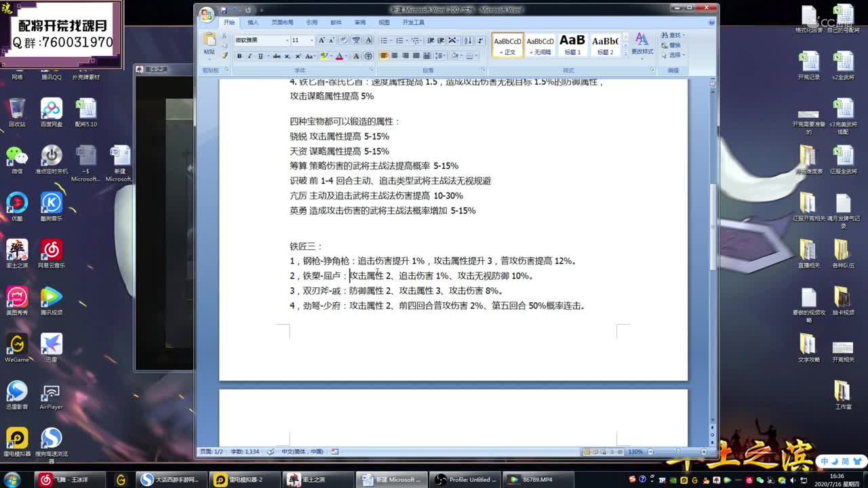
Task: Click the 查找 find button
Action: [673, 35]
